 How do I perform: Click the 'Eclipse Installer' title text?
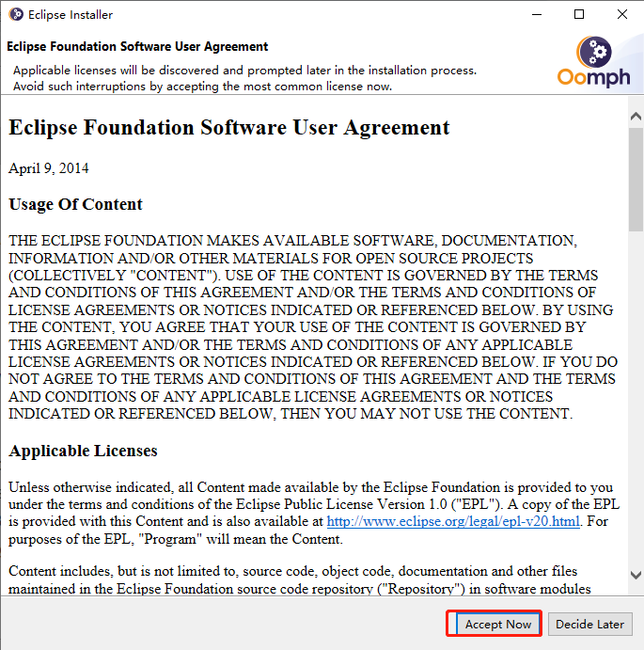71,15
